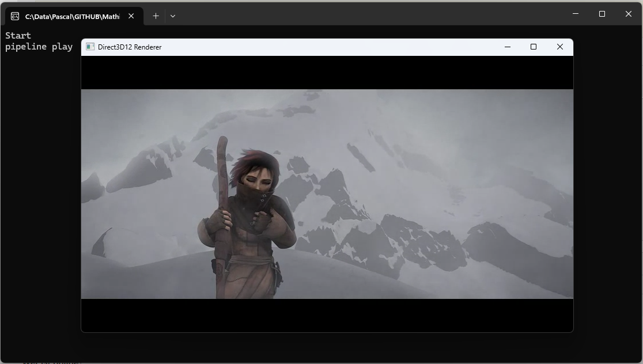Expand the terminal profiles dropdown chevron
The image size is (643, 364).
tap(172, 16)
